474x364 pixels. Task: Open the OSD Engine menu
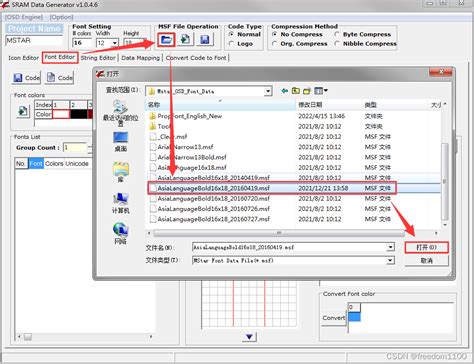(24, 17)
